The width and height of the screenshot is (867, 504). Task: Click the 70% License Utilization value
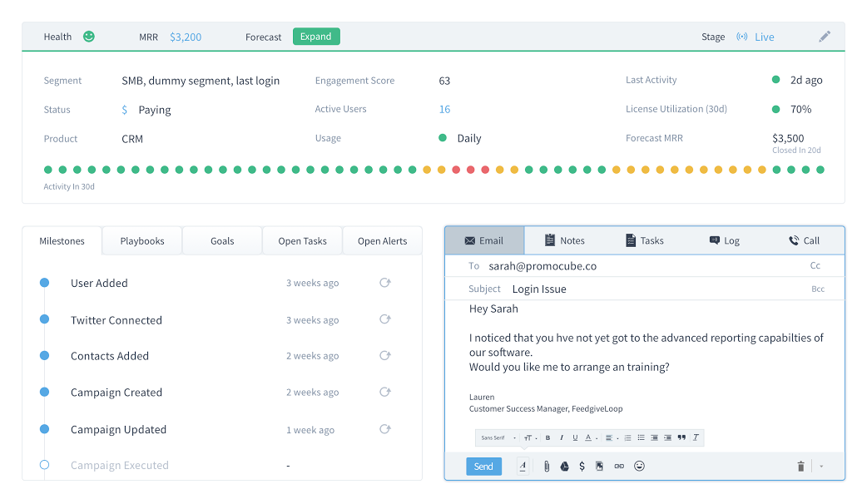tap(800, 110)
